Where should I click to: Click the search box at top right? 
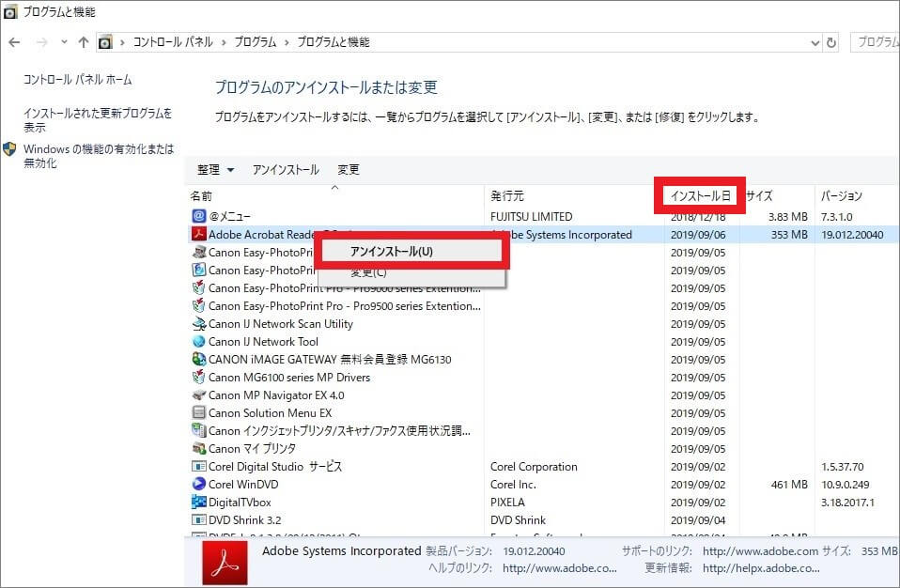coord(875,42)
